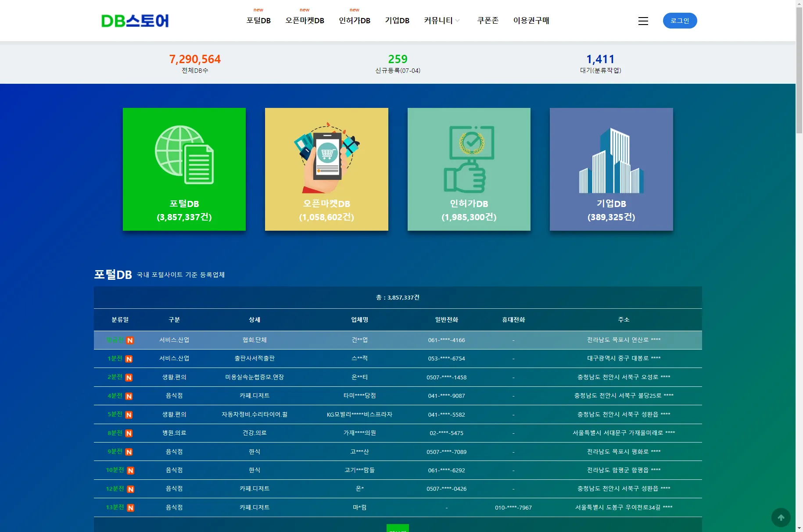
Task: Open the 쿠폰존 menu item
Action: tap(487, 20)
